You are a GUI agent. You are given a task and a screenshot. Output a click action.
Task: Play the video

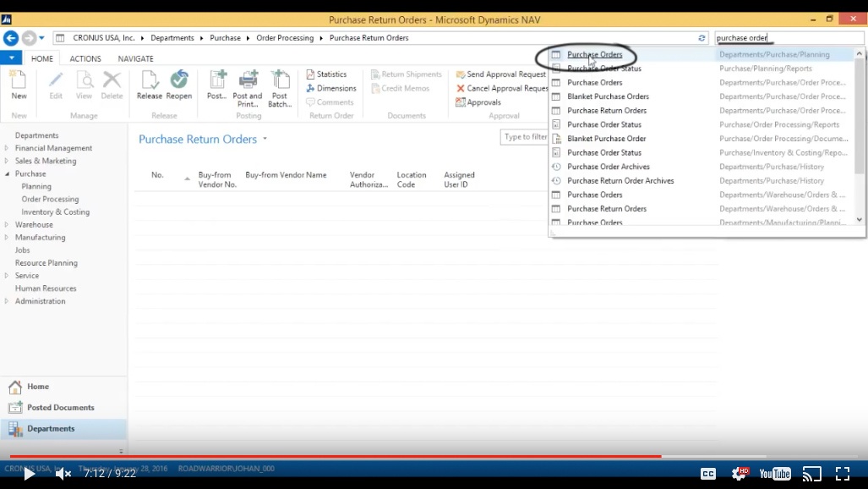coord(29,474)
